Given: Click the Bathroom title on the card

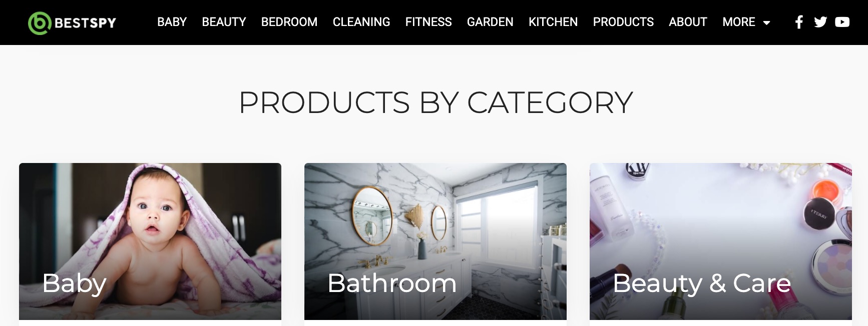Looking at the screenshot, I should (392, 283).
